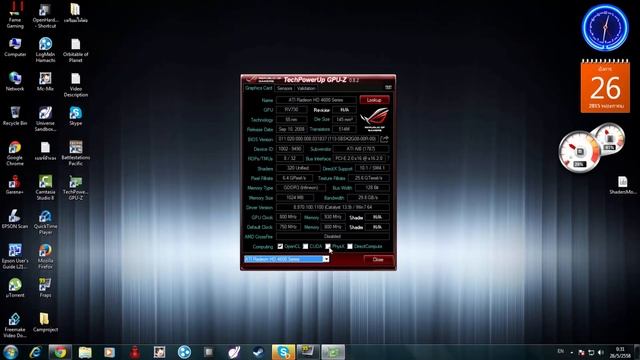Select Epson User's Guide desktop icon
The image size is (640, 360).
click(x=15, y=257)
